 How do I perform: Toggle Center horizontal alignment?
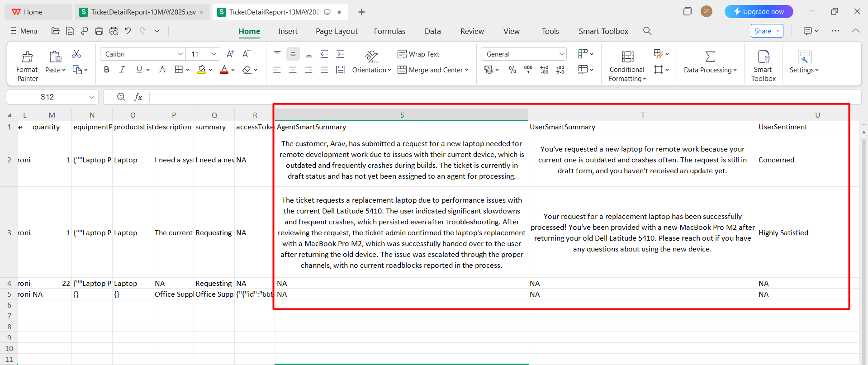click(x=293, y=70)
